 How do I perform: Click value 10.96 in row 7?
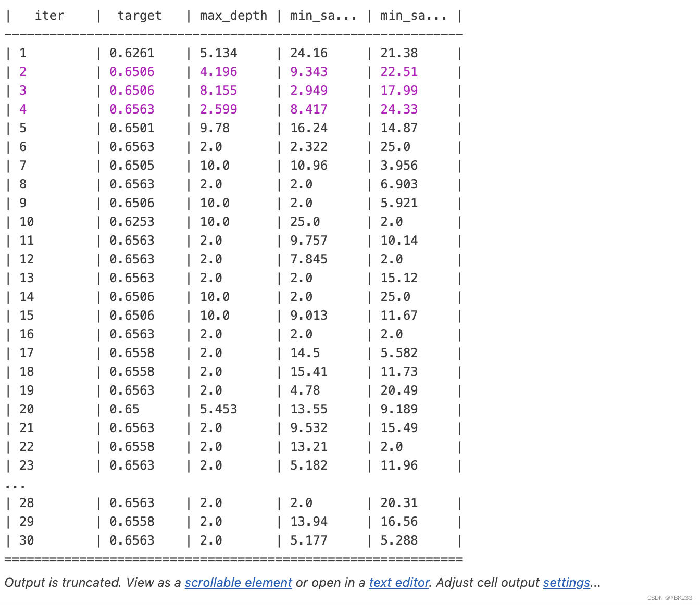click(x=309, y=166)
